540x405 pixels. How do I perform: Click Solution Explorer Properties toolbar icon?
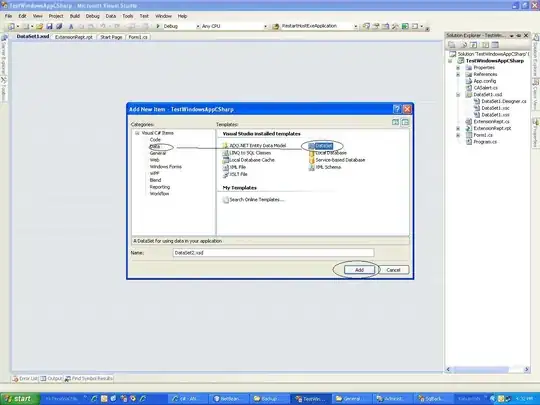[x=451, y=45]
